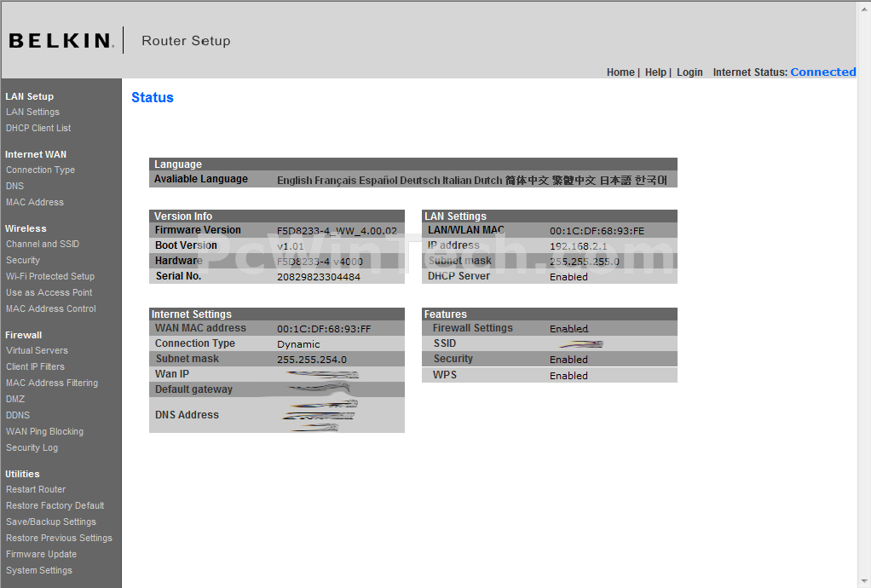Screen dimensions: 871x588
Task: Select the WAN MAC address 00:1C:DF:68:93:FF
Action: tap(324, 329)
